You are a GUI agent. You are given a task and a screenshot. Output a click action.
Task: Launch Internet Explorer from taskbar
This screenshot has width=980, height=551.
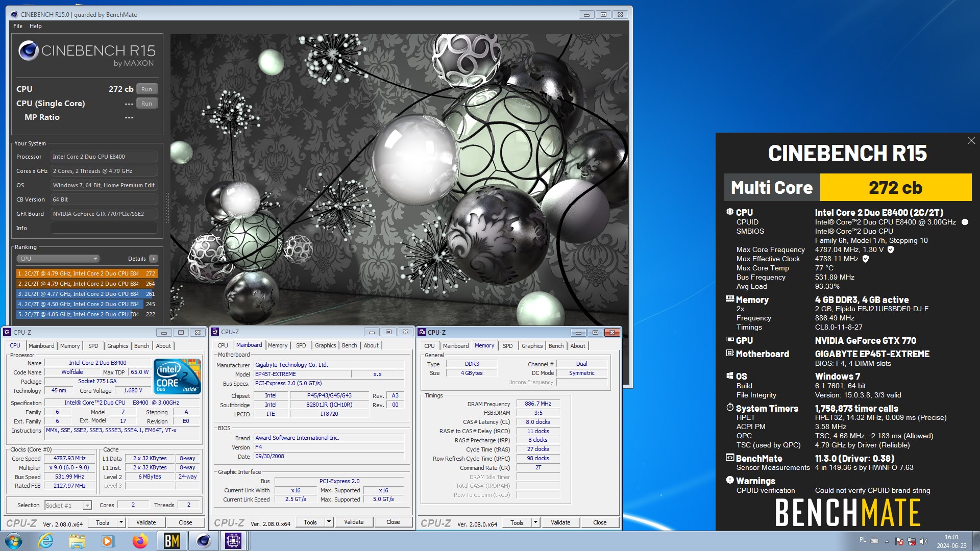(x=46, y=541)
